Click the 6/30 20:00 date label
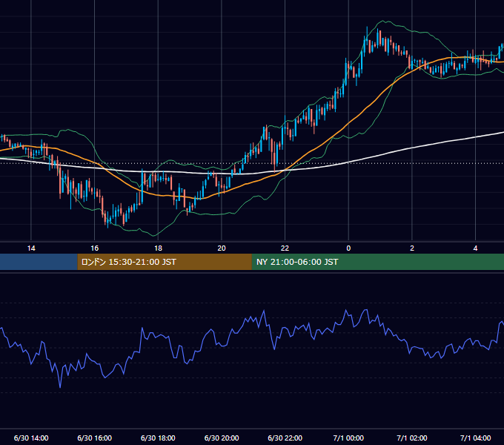 (222, 438)
